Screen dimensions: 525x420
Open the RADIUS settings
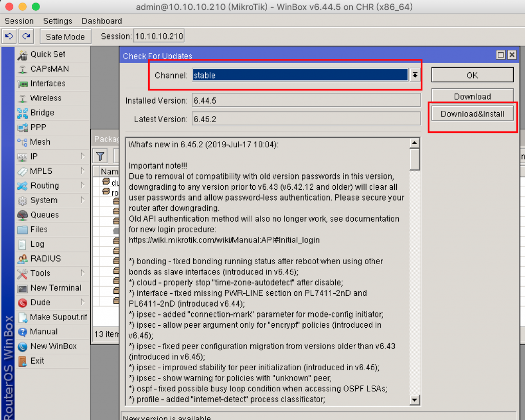(53, 258)
